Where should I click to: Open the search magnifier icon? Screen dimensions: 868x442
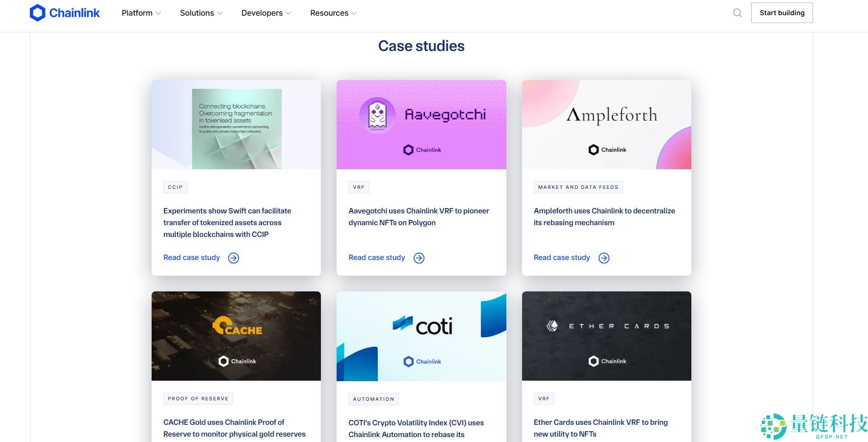click(737, 13)
